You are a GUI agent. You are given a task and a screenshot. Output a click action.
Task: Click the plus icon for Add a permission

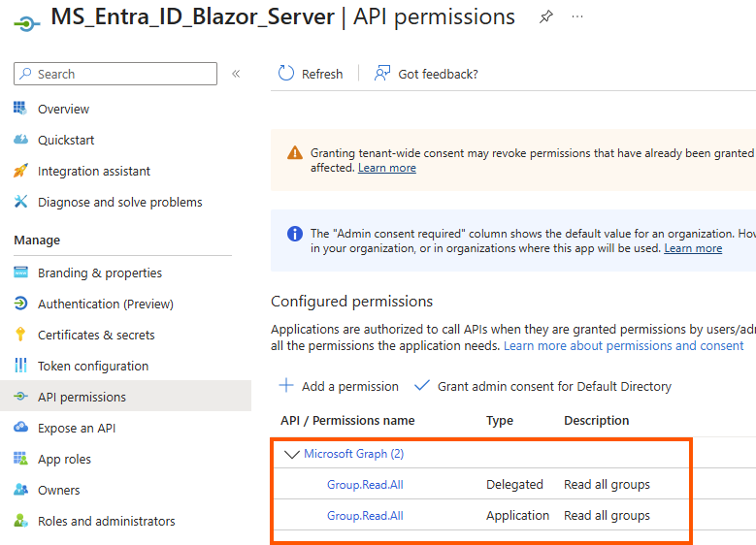(286, 386)
